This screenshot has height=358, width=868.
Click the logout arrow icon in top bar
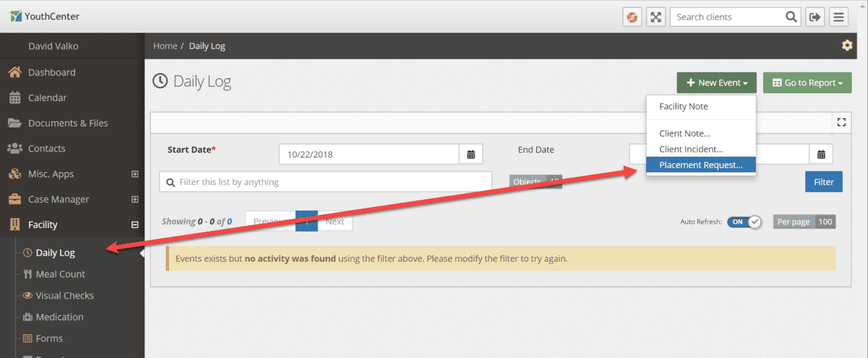pyautogui.click(x=814, y=17)
